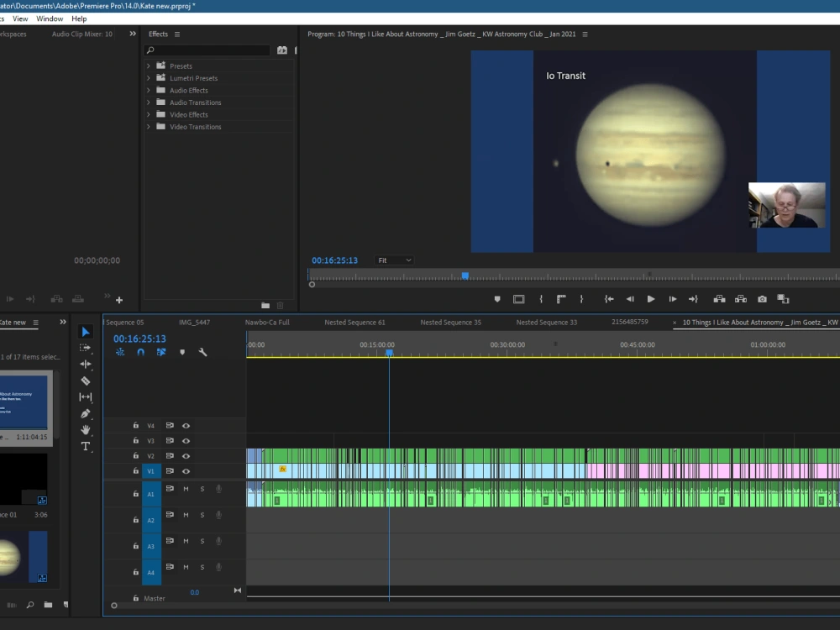This screenshot has width=840, height=630.
Task: Switch to the Sequence 05 tab
Action: [x=125, y=323]
